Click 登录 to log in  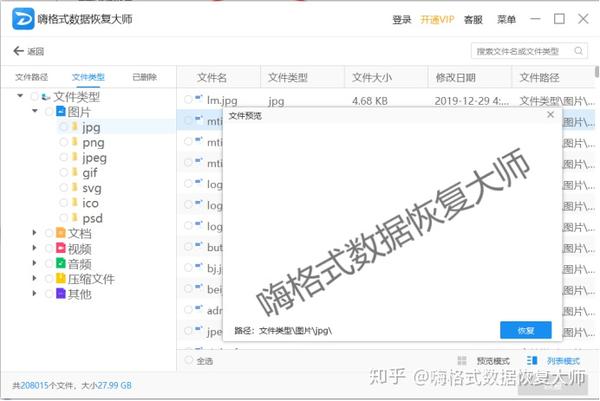[x=401, y=19]
